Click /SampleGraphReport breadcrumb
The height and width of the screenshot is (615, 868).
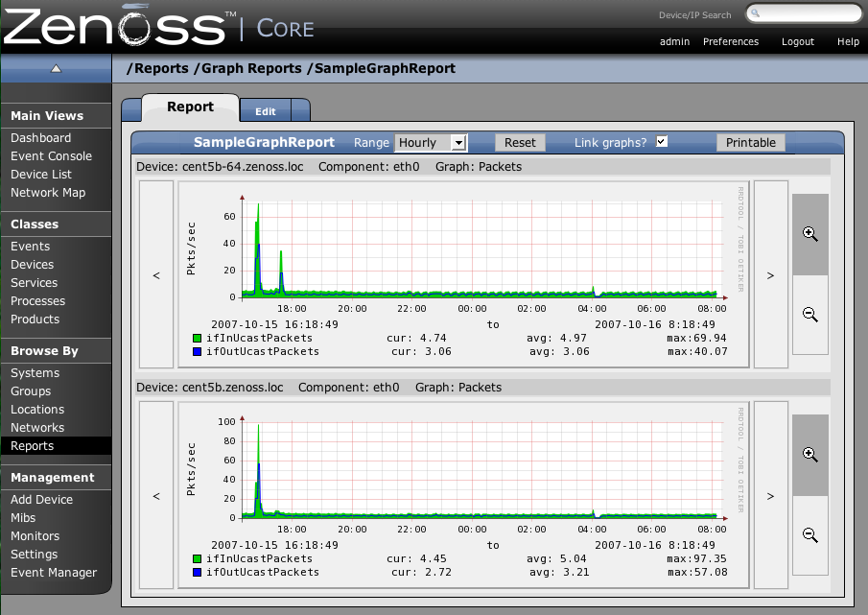382,69
